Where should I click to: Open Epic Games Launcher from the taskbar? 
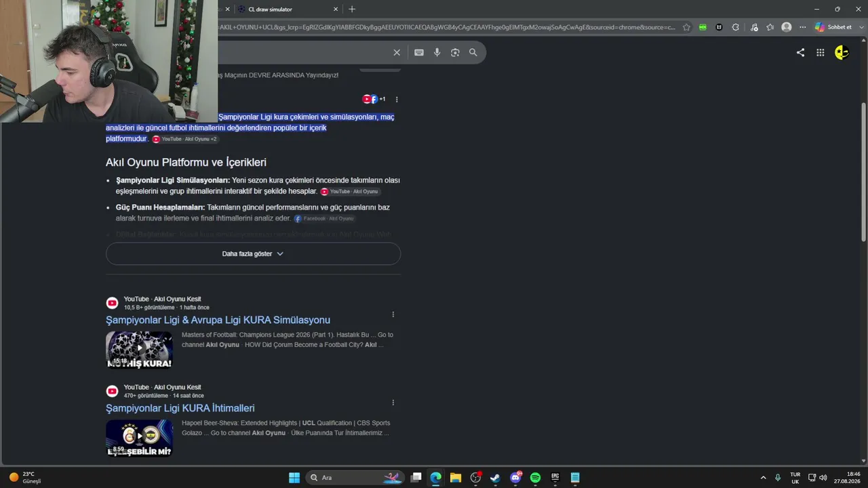(555, 478)
